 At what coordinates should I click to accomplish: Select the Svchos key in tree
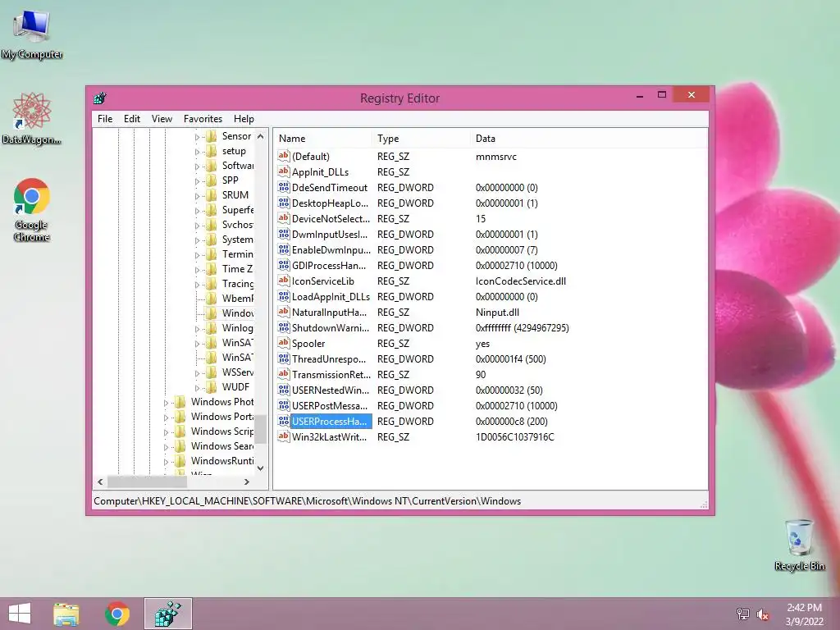click(237, 225)
